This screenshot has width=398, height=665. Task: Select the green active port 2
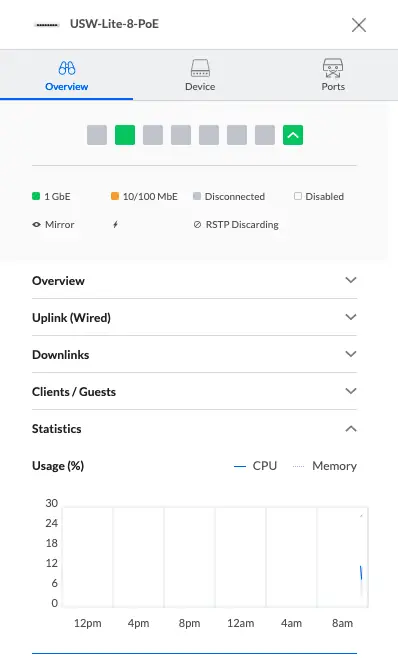125,135
